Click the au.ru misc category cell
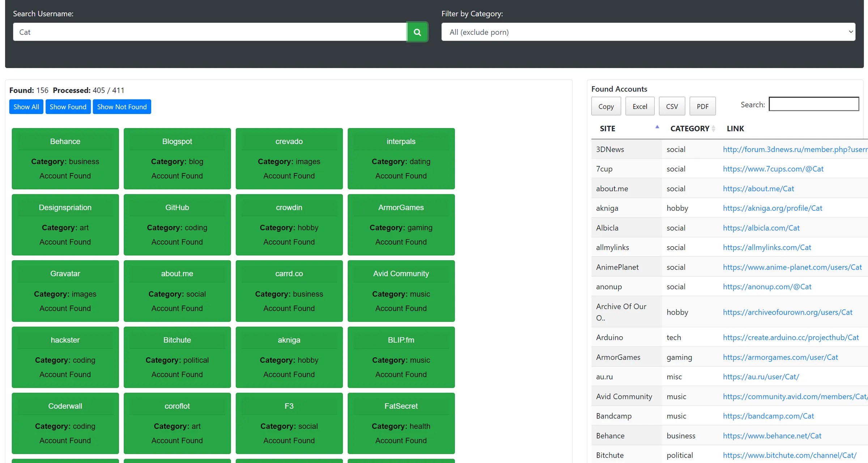 (x=690, y=377)
